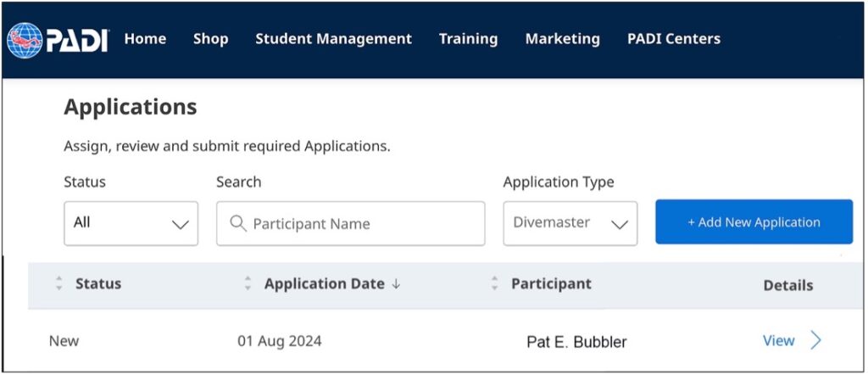Go to the Shop menu
This screenshot has width=868, height=375.
(x=210, y=39)
